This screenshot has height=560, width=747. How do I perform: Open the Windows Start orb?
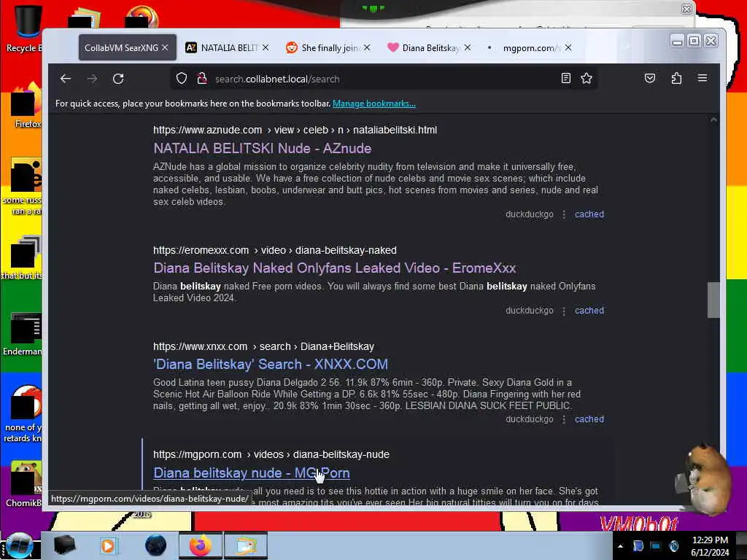tap(19, 545)
